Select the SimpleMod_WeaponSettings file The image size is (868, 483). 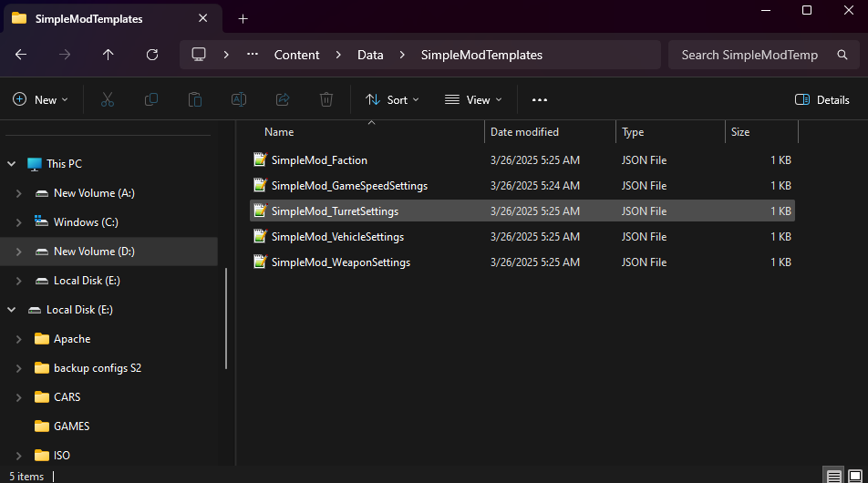pos(341,262)
